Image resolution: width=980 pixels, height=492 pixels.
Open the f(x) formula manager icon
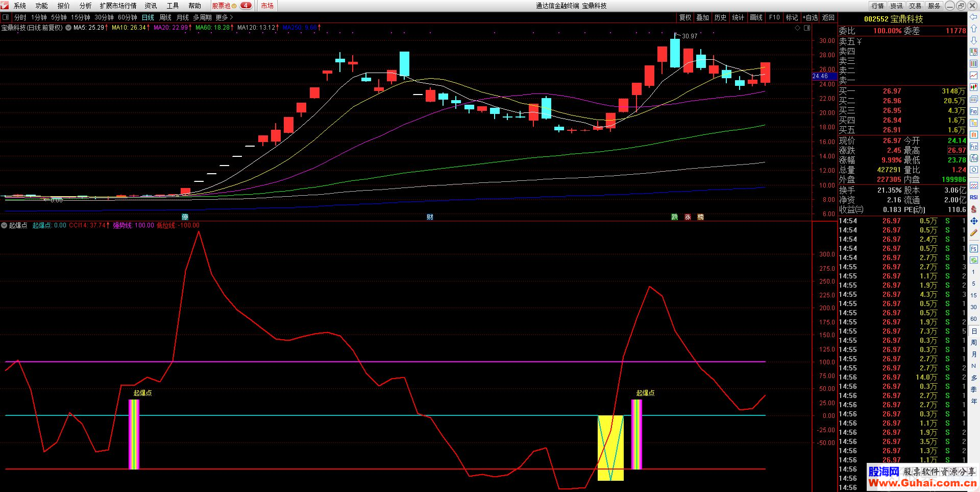(x=974, y=158)
